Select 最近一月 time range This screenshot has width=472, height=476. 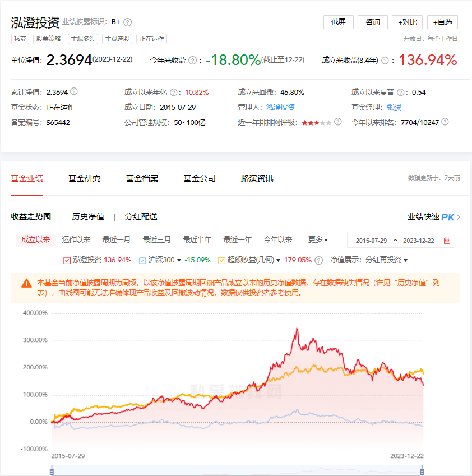tap(116, 239)
